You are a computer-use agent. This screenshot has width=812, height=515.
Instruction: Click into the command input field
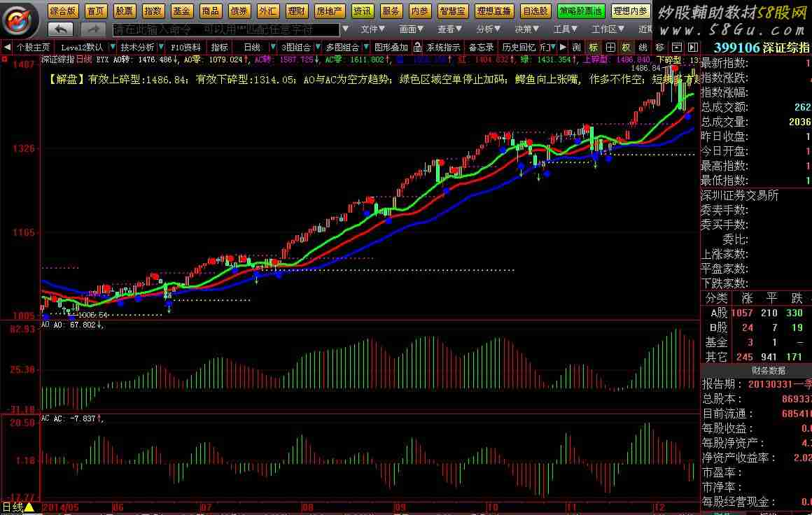pos(226,29)
